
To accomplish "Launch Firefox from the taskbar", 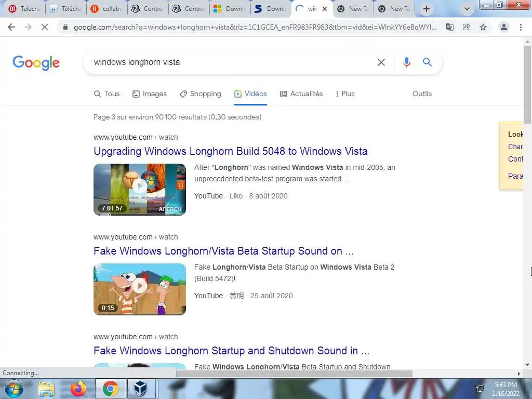I will coord(78,389).
